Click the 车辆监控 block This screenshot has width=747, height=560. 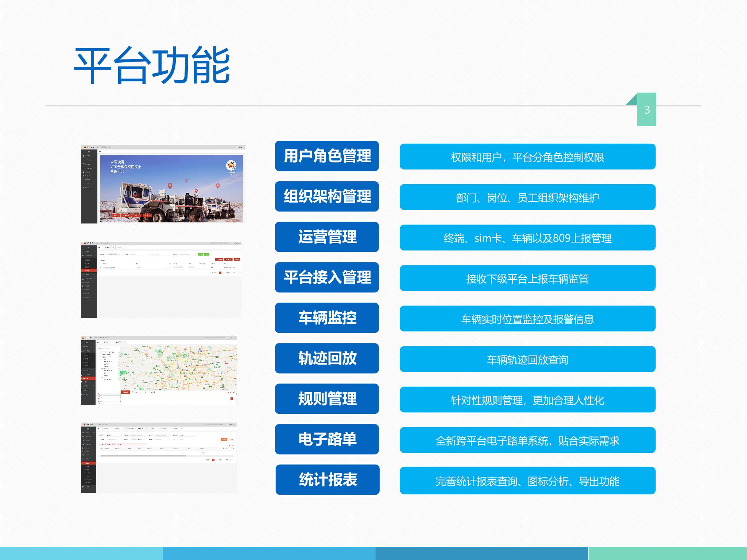point(327,318)
